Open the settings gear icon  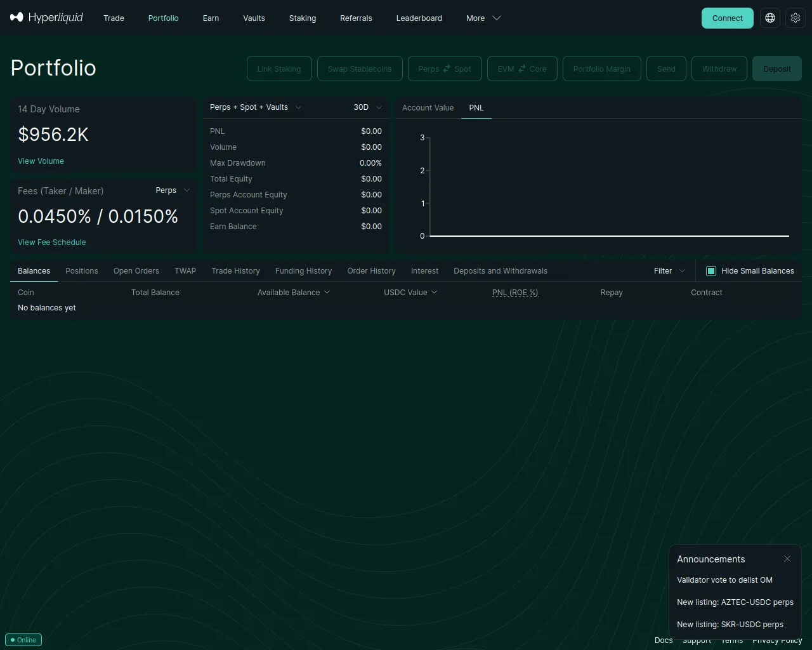pos(796,18)
